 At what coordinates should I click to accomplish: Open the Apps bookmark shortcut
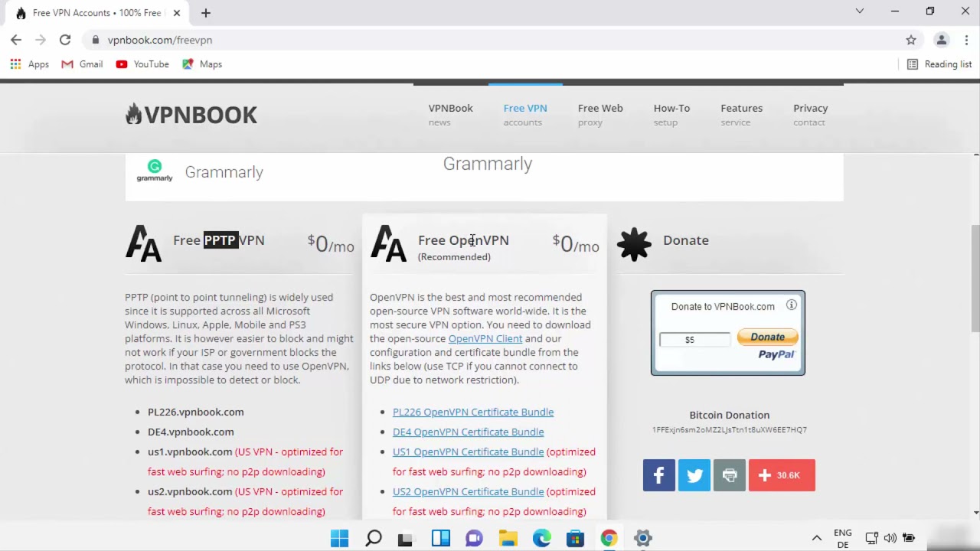coord(30,64)
